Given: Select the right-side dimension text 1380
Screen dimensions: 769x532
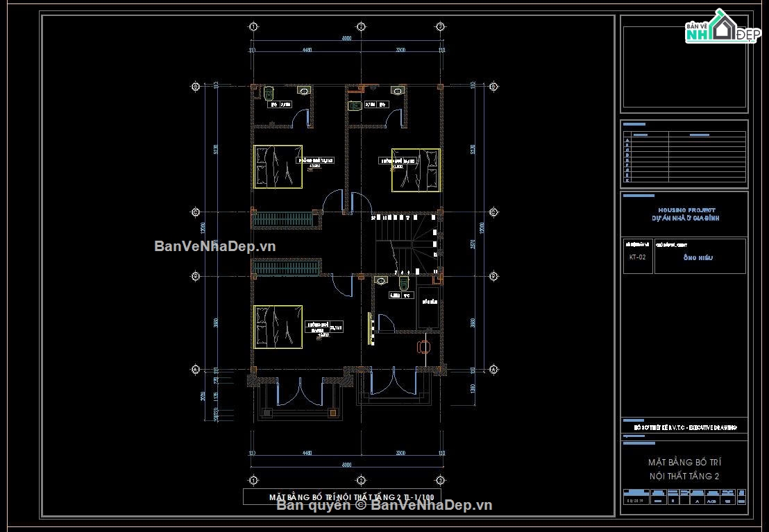Looking at the screenshot, I should click(473, 388).
